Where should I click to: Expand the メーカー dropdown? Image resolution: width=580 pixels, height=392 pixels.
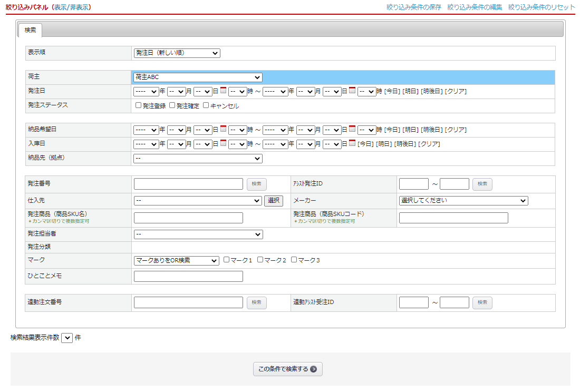click(x=463, y=201)
